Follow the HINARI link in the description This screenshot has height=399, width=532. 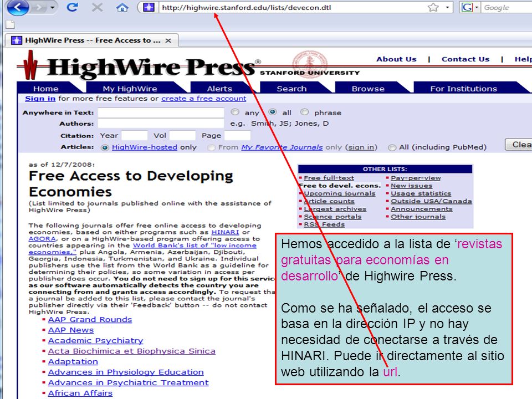tap(226, 232)
